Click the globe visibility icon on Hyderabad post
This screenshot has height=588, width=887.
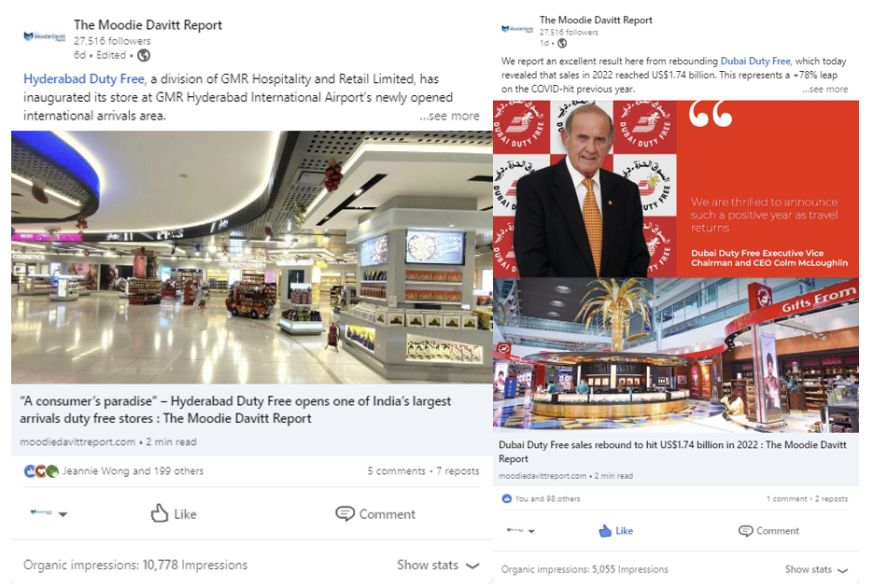144,55
